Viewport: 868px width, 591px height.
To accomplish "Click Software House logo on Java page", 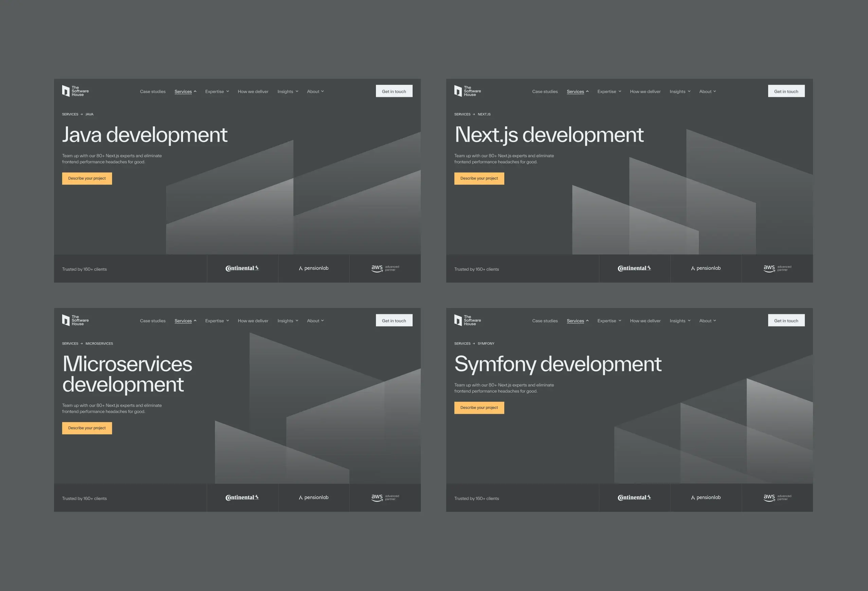I will (75, 91).
